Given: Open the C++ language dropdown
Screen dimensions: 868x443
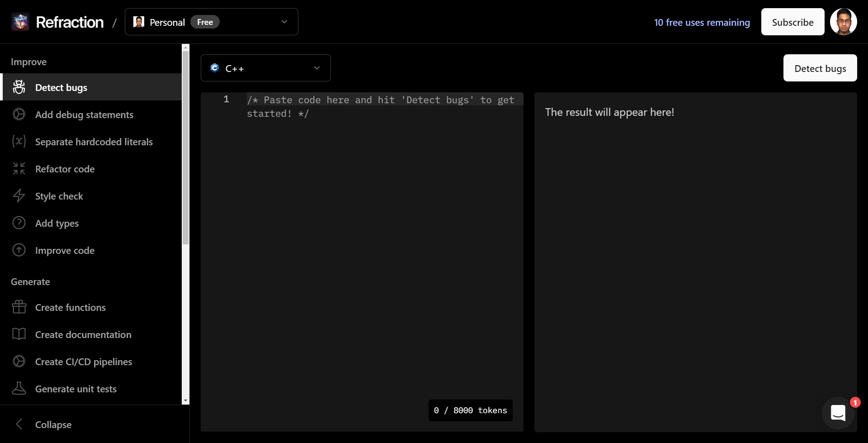Looking at the screenshot, I should 265,68.
